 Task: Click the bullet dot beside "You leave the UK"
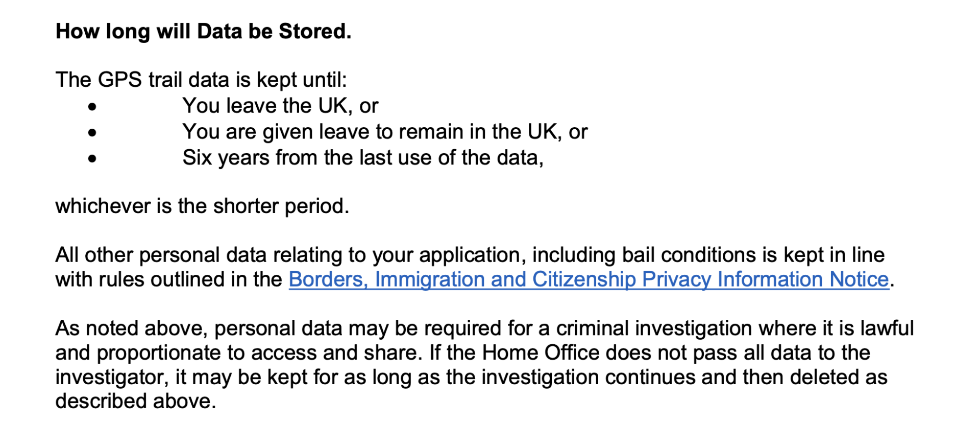coord(92,107)
